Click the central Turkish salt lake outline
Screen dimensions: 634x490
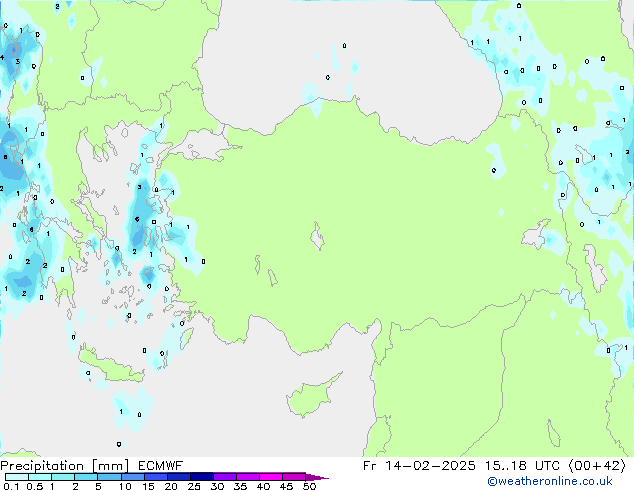click(x=318, y=236)
